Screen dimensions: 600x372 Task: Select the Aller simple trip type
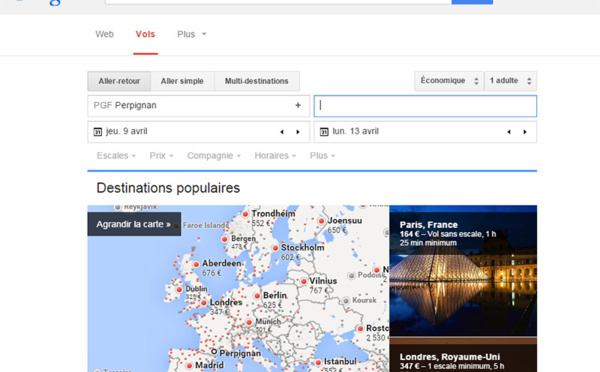click(182, 81)
